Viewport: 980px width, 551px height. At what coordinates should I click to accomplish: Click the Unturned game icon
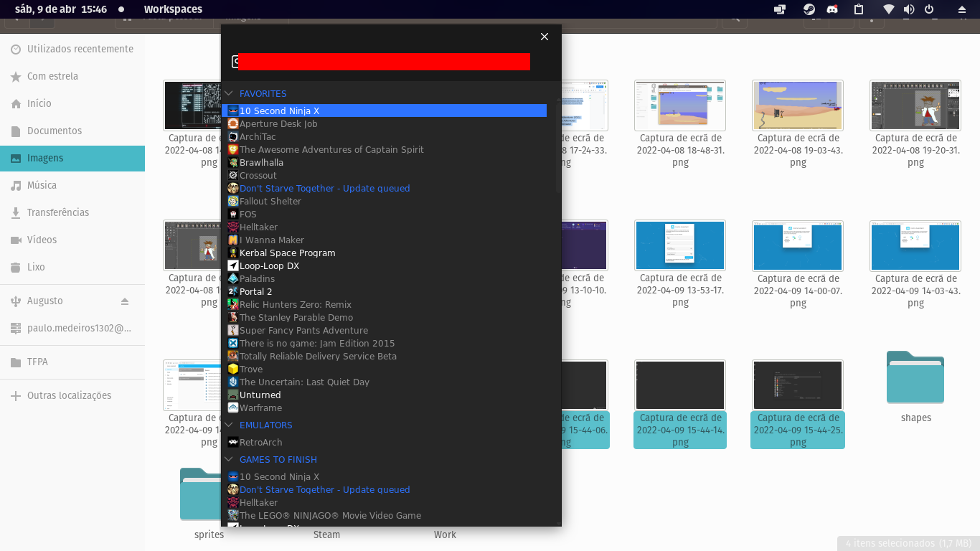tap(233, 395)
